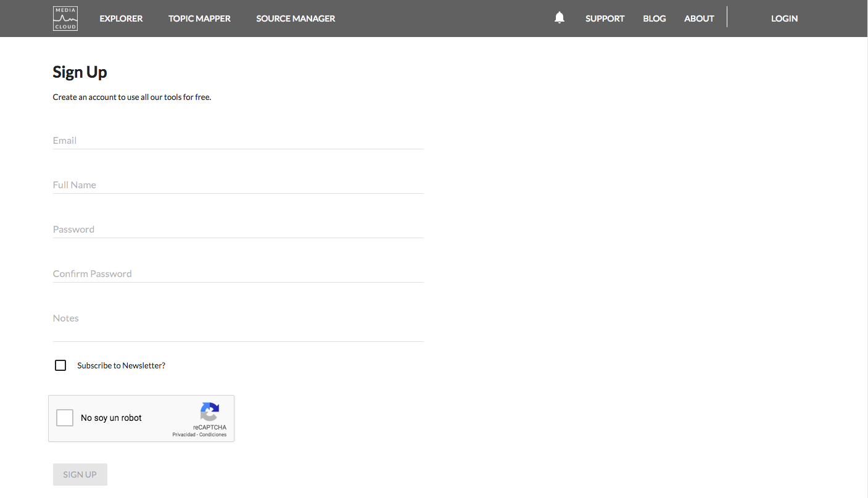
Task: Focus the Email input field
Action: click(x=238, y=140)
